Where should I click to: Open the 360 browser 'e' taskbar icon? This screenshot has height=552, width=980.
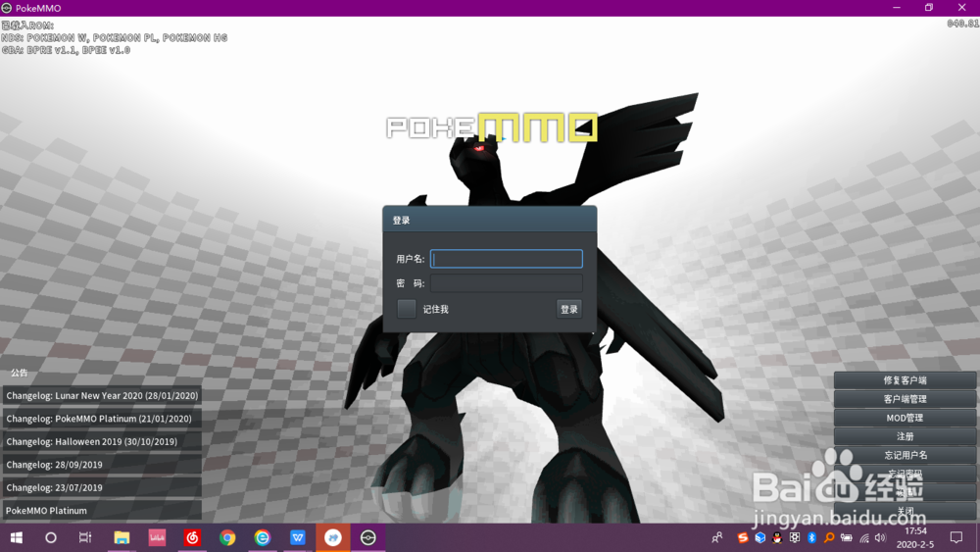263,537
